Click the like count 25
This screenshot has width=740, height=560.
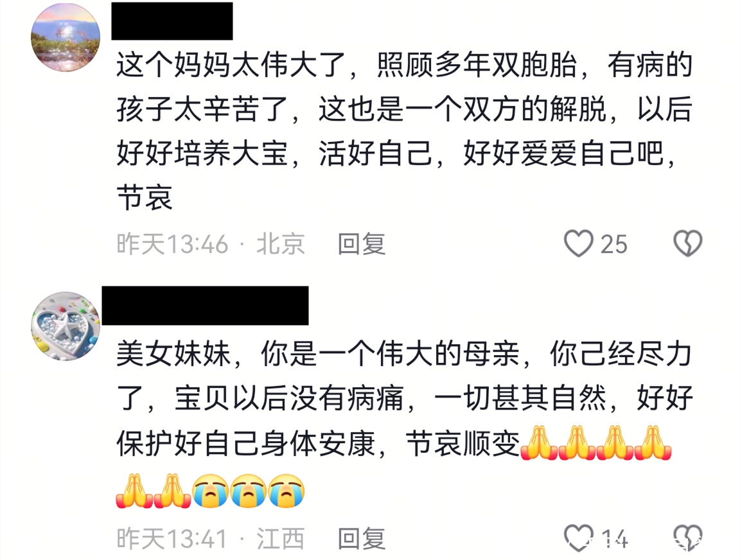(613, 245)
